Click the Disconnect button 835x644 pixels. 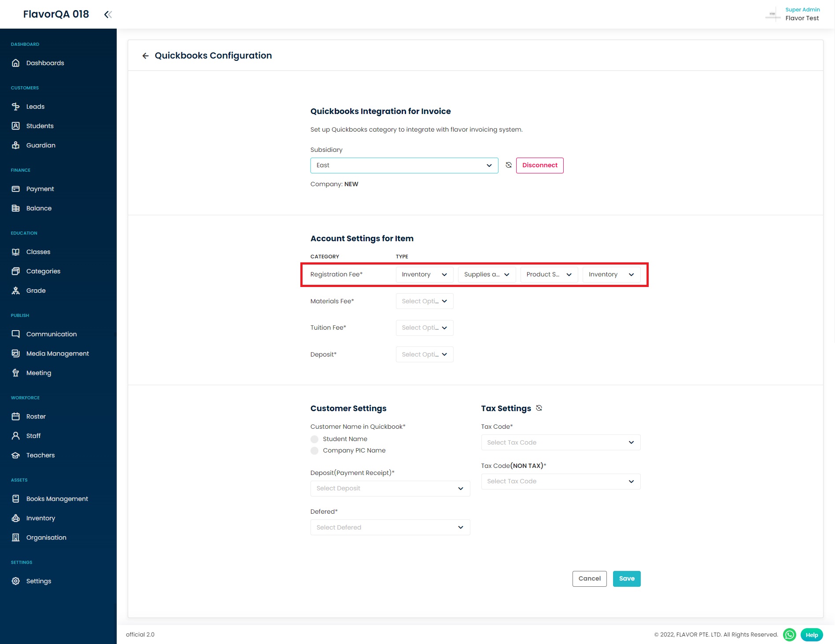[540, 166]
